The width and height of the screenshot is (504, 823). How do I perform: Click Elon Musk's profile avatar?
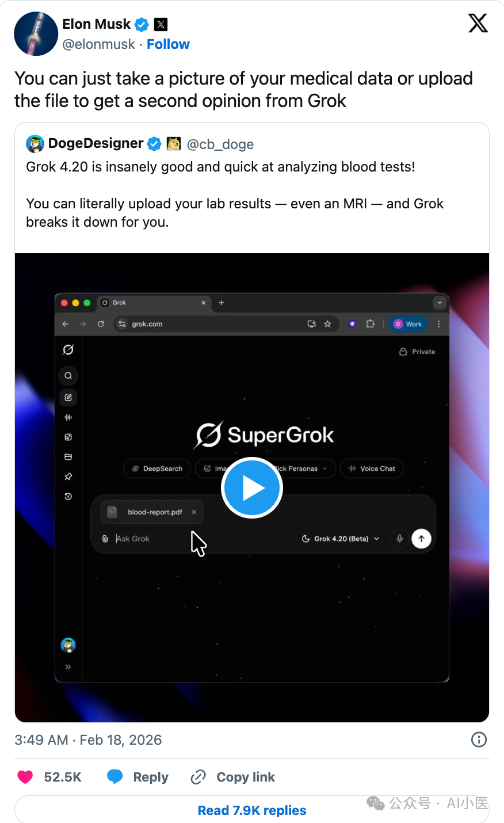36,33
